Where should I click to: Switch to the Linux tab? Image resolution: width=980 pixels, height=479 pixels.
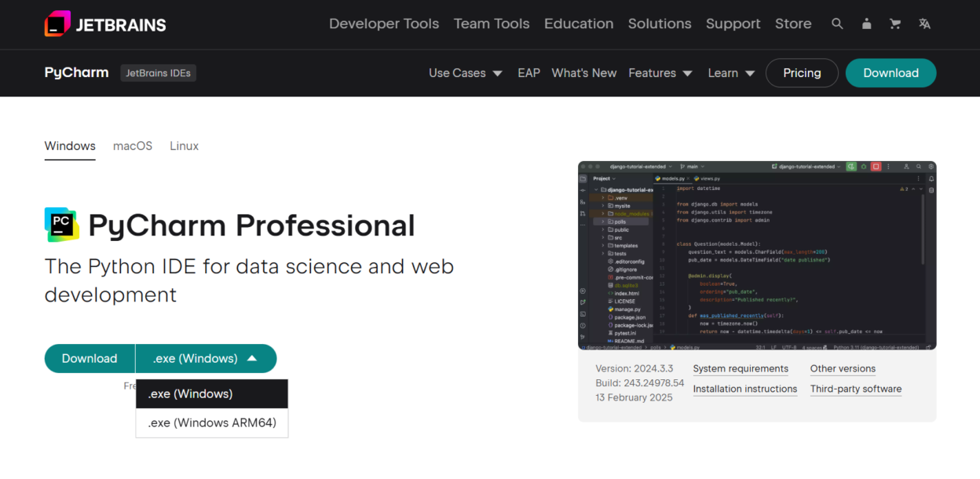point(184,145)
